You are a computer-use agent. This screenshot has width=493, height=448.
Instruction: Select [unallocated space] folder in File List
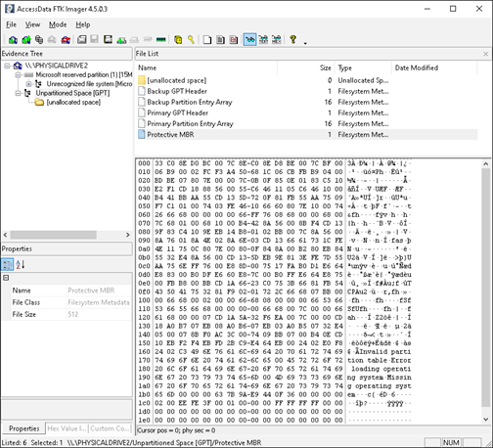pyautogui.click(x=176, y=80)
